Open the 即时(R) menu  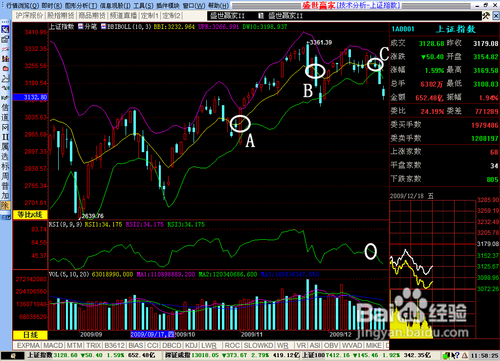pos(52,6)
